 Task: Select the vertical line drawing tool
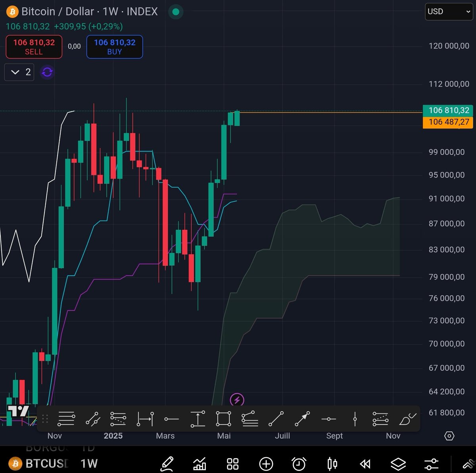(x=355, y=419)
